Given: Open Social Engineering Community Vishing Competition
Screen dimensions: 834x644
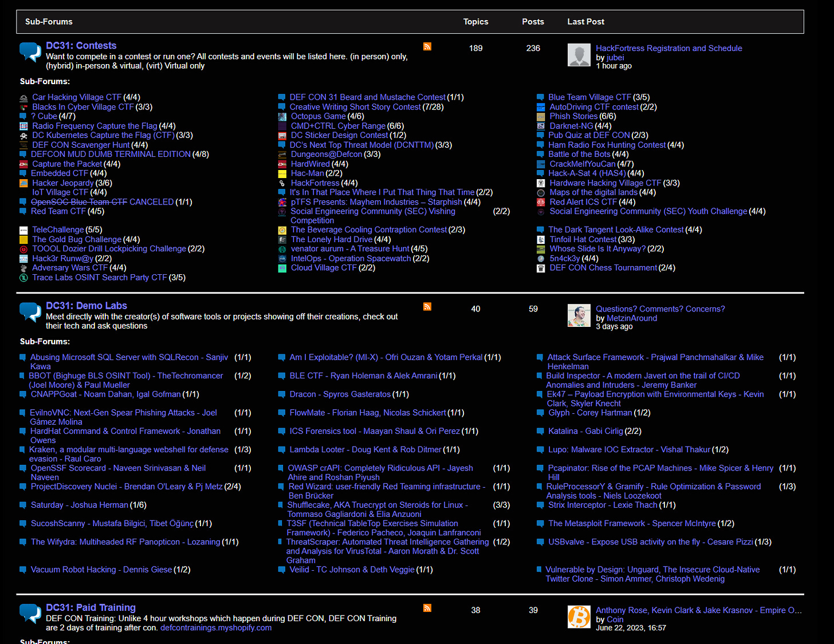Looking at the screenshot, I should coord(373,216).
